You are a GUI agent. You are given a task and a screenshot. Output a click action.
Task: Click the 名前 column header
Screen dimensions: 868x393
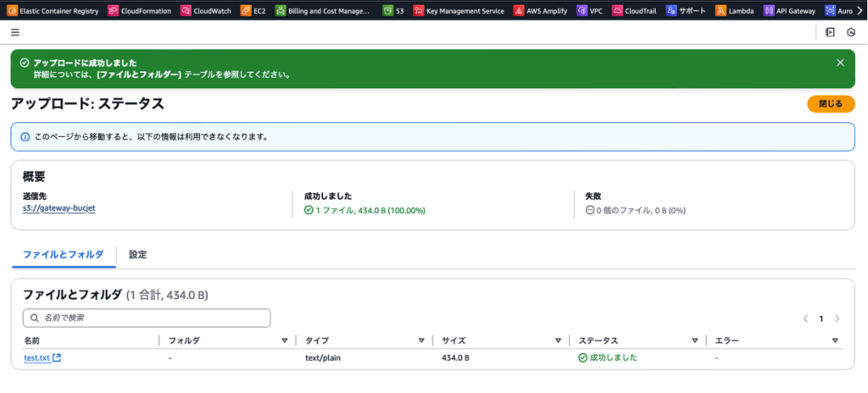pos(31,340)
